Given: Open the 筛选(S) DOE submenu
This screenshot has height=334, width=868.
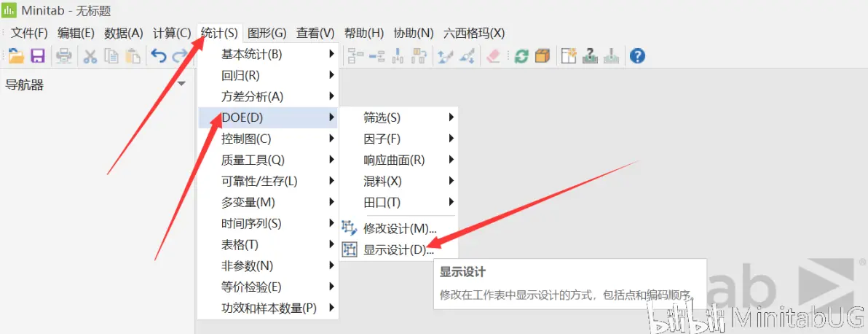Looking at the screenshot, I should [398, 117].
